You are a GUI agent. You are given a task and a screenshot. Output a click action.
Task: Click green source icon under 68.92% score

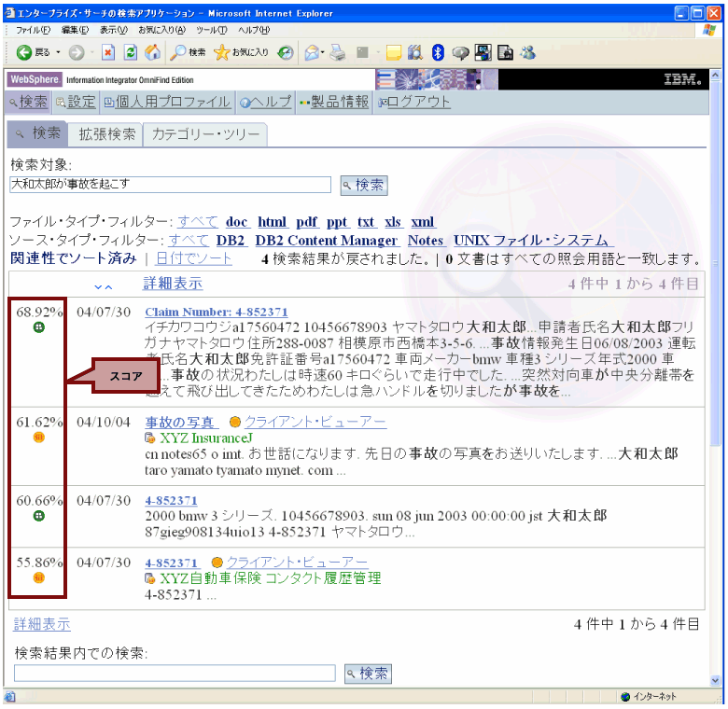click(x=39, y=327)
